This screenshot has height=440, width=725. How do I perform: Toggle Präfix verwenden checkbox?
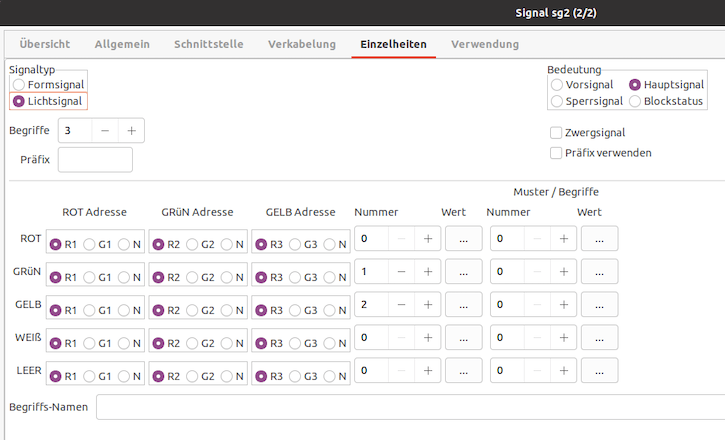tap(556, 153)
